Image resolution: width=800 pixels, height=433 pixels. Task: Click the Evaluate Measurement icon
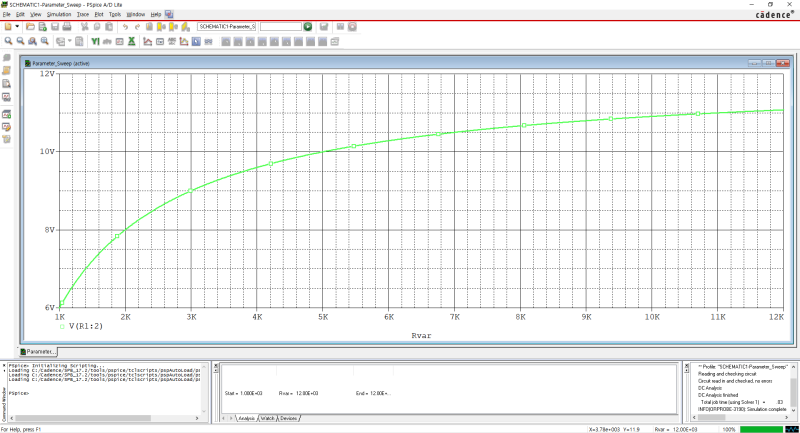pyautogui.click(x=160, y=41)
